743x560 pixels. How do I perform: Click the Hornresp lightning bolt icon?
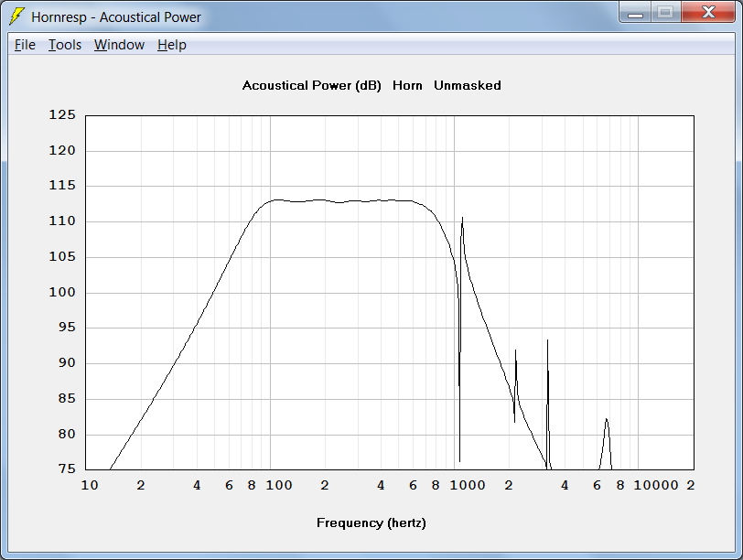16,16
